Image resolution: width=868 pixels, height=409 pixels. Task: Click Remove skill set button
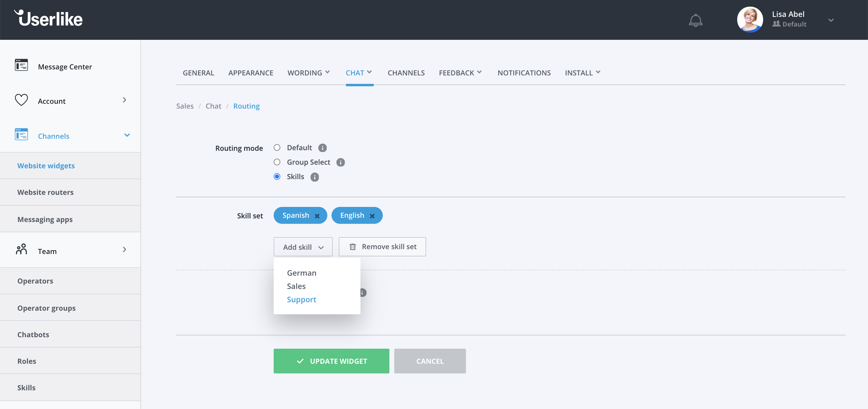pos(382,247)
